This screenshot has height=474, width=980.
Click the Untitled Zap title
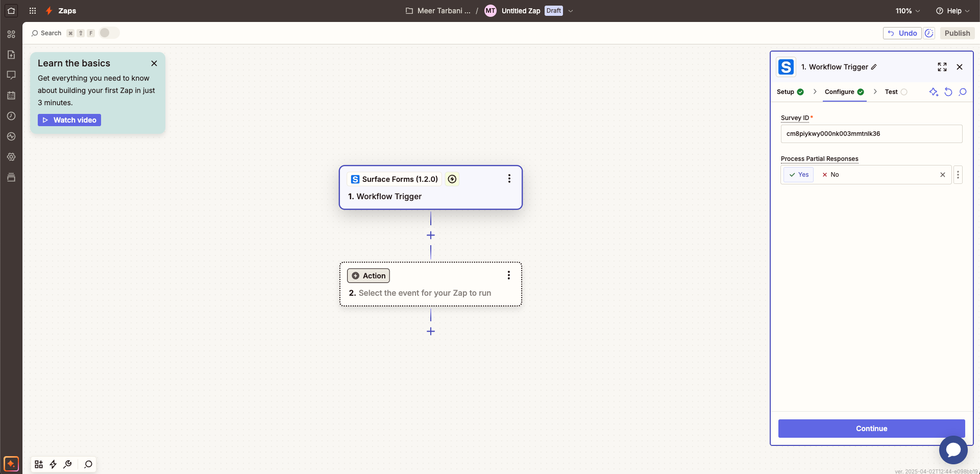pos(521,11)
